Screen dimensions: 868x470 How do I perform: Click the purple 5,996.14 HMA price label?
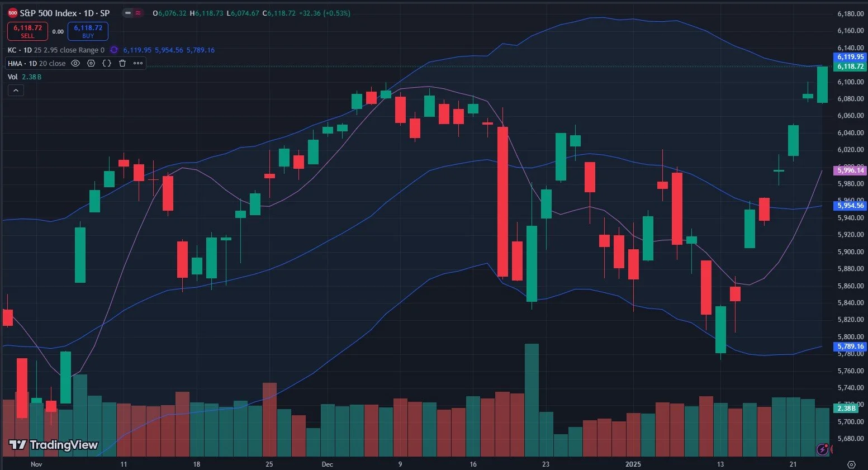coord(850,170)
